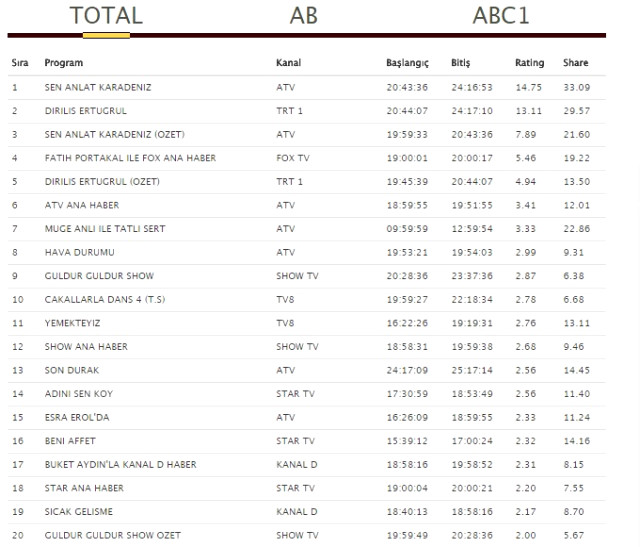Screen dimensions: 640x547
Task: Select the ABC1 ratings tab
Action: (x=501, y=16)
